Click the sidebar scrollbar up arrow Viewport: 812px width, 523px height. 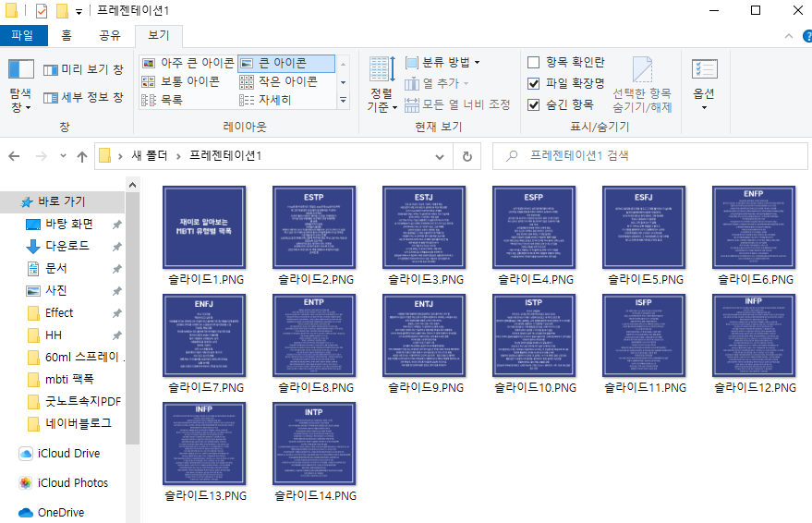click(133, 185)
